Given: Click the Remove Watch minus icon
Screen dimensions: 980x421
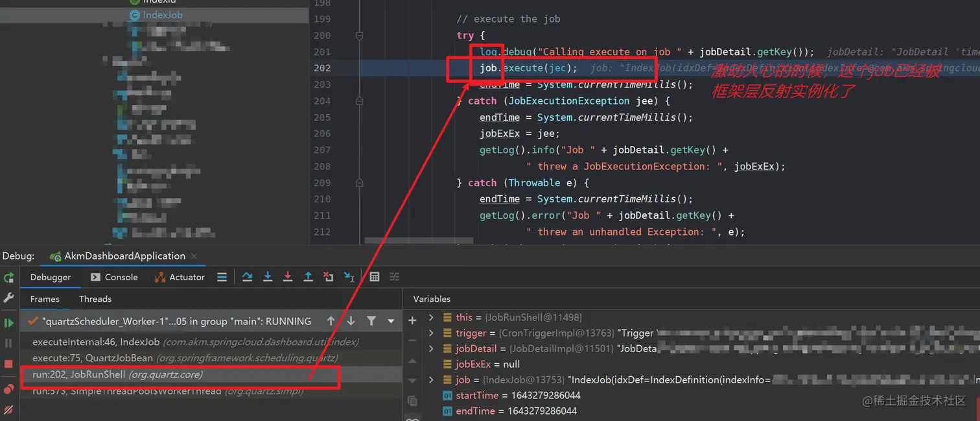Looking at the screenshot, I should pos(412,341).
